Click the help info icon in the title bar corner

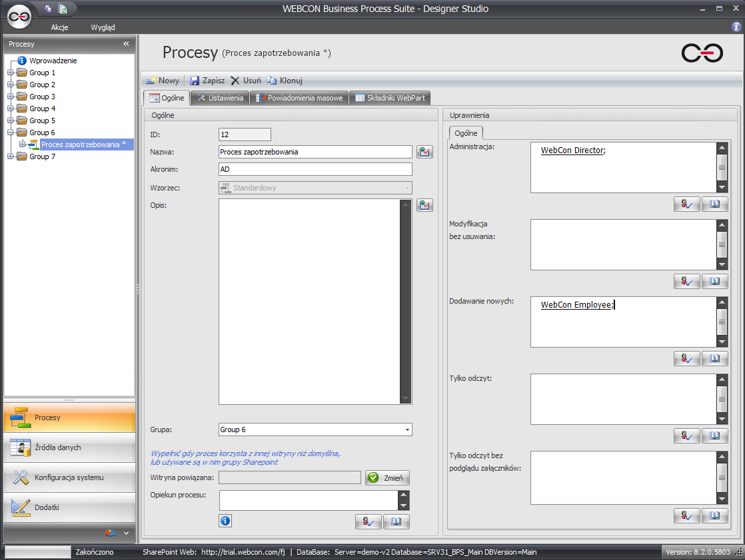coord(736,27)
